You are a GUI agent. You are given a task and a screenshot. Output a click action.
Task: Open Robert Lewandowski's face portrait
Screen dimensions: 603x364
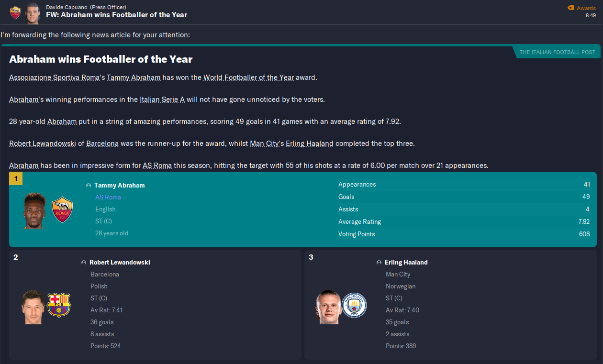coord(33,307)
